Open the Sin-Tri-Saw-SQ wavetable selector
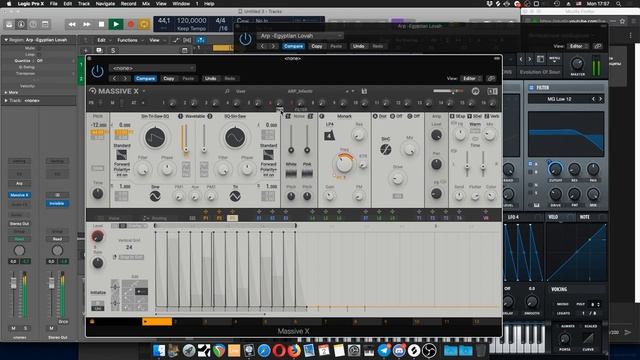 coord(155,116)
